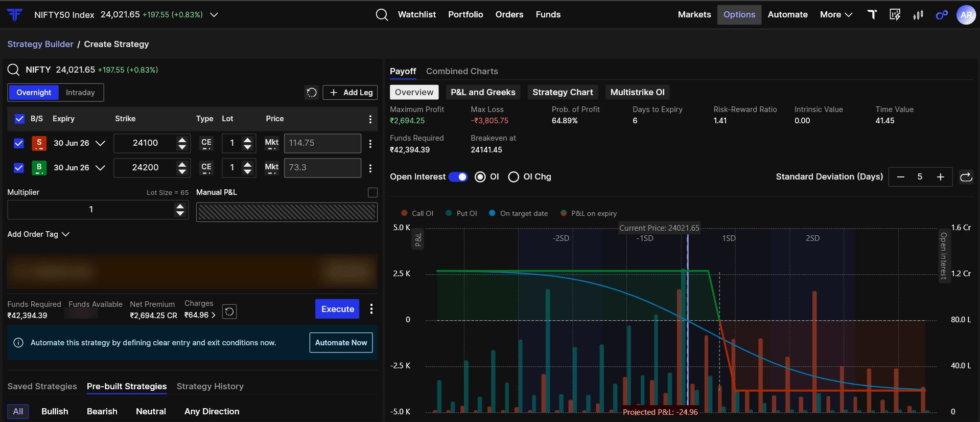The width and height of the screenshot is (980, 422).
Task: Decrease the lot count for the 24200 leg
Action: coord(247,171)
